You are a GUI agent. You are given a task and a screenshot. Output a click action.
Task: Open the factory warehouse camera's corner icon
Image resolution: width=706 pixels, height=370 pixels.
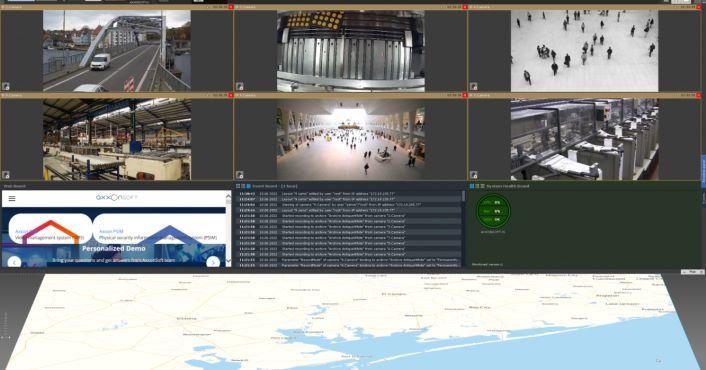click(x=6, y=175)
